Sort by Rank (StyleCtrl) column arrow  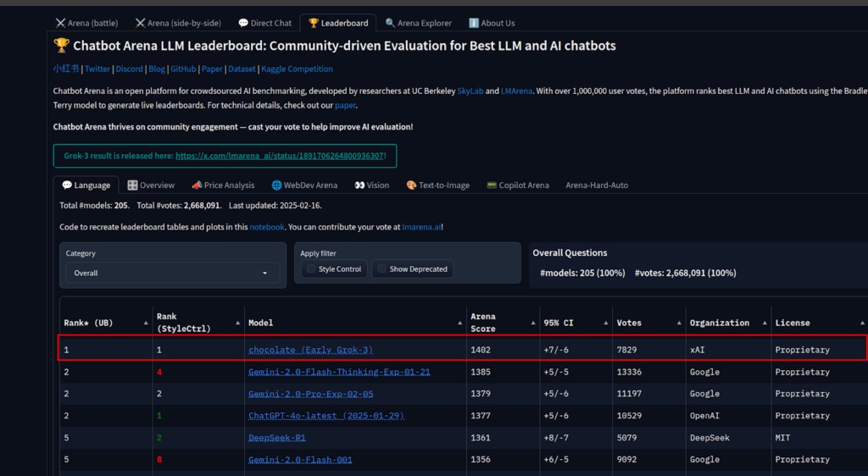tap(237, 323)
